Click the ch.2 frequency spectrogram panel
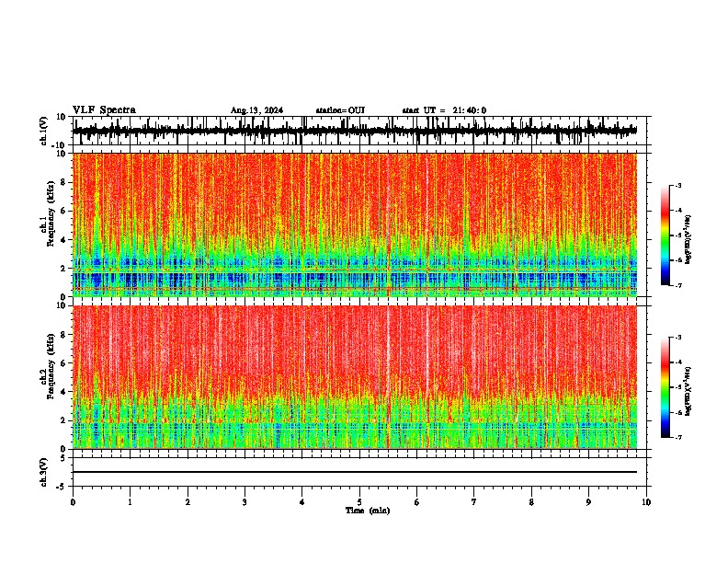The image size is (728, 563). (x=355, y=377)
